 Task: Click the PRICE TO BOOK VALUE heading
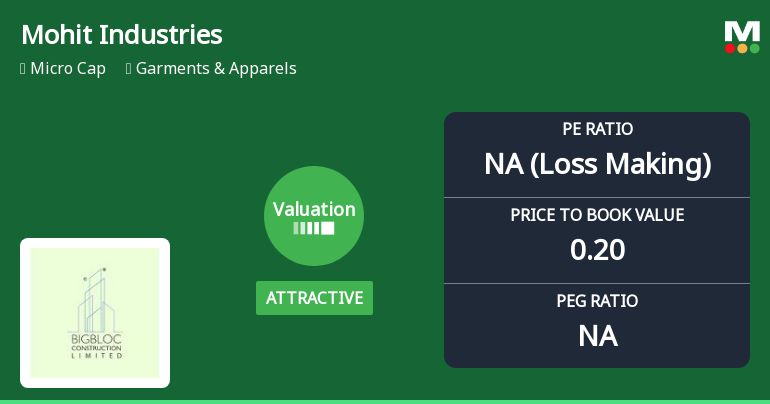tap(597, 215)
